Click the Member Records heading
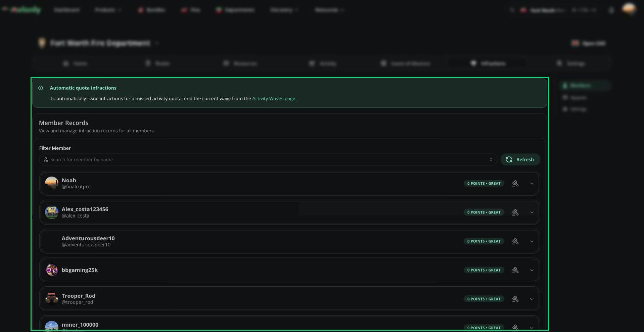Image resolution: width=644 pixels, height=332 pixels. [x=64, y=123]
